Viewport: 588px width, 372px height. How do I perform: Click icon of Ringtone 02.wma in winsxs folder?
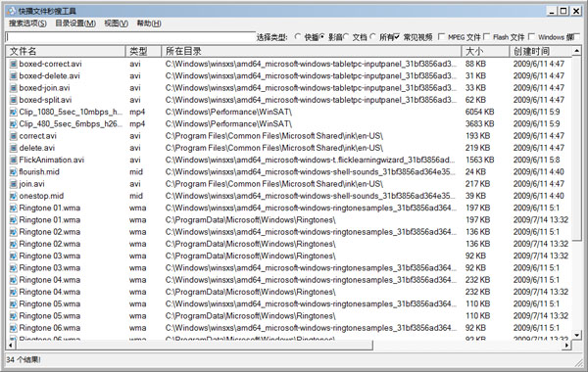click(14, 232)
